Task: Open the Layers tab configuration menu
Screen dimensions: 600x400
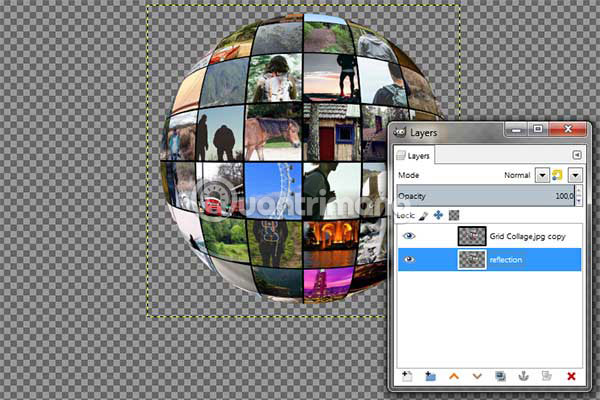Action: (576, 155)
